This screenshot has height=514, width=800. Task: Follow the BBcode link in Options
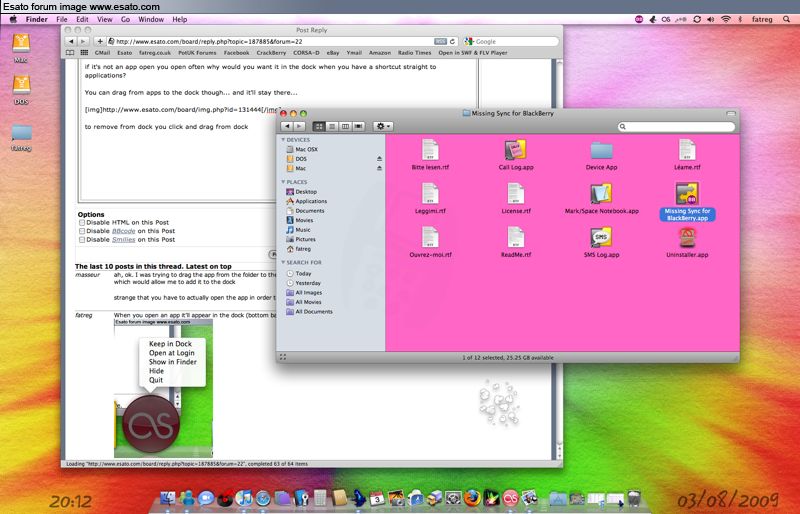[x=123, y=231]
